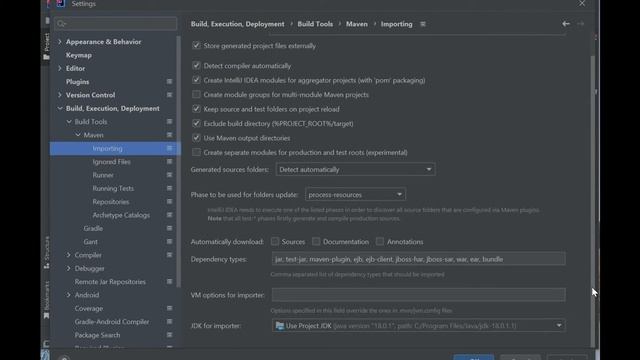
Task: Click the breadcrumb settings icon after Importing
Action: coord(423,24)
